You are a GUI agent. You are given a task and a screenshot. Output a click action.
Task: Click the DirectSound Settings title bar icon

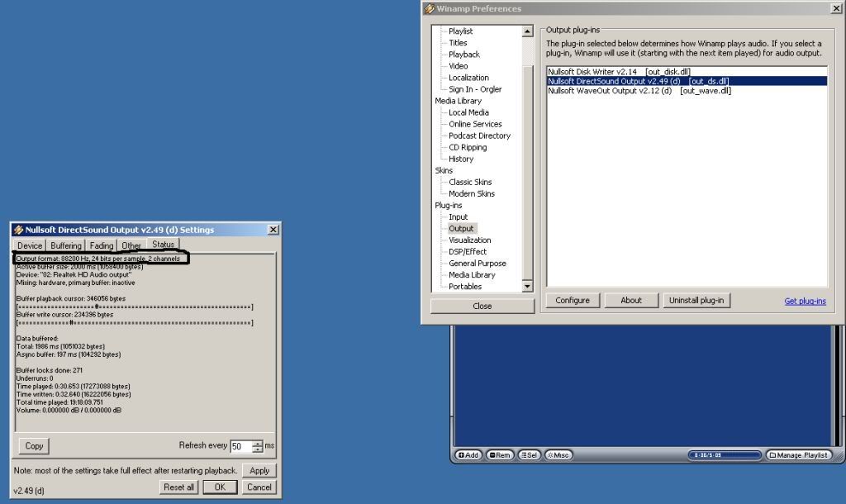18,230
